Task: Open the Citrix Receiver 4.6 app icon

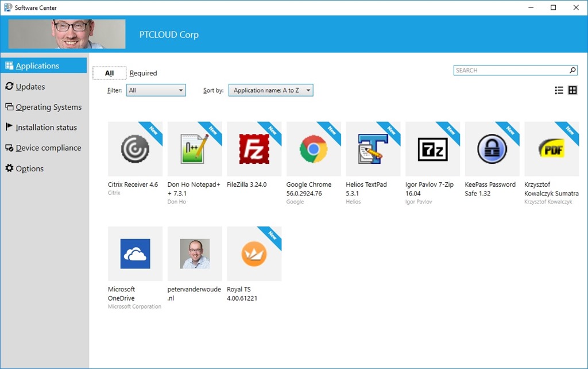Action: click(135, 149)
